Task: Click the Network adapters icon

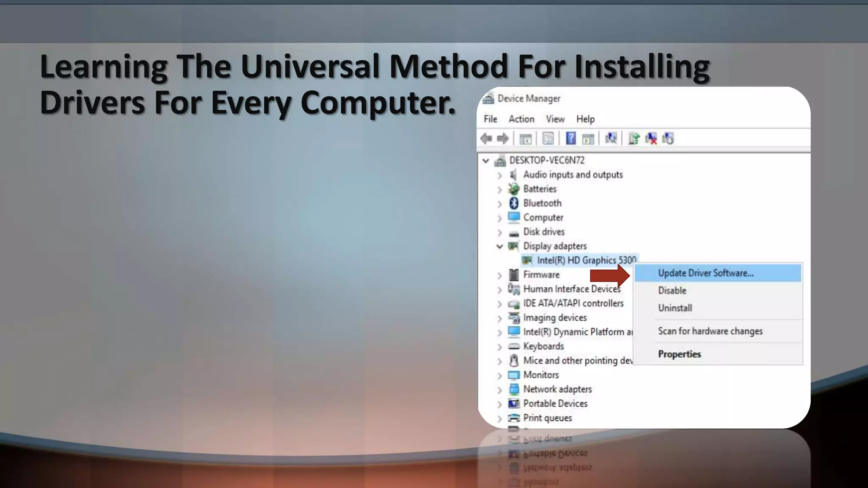Action: point(514,389)
